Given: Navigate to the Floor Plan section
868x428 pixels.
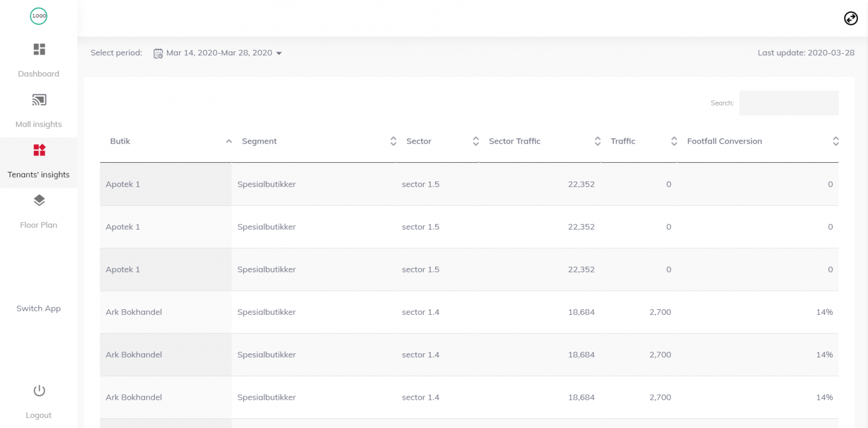Looking at the screenshot, I should (38, 224).
